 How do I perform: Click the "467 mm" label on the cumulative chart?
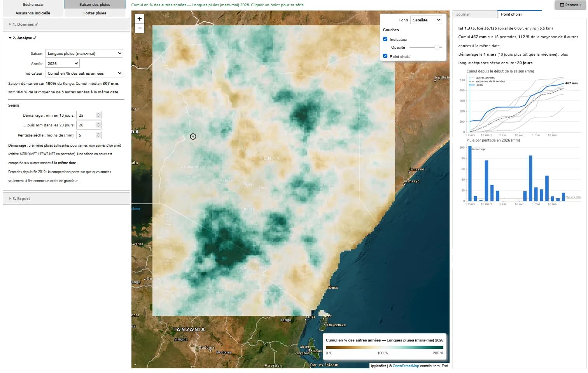click(x=571, y=83)
